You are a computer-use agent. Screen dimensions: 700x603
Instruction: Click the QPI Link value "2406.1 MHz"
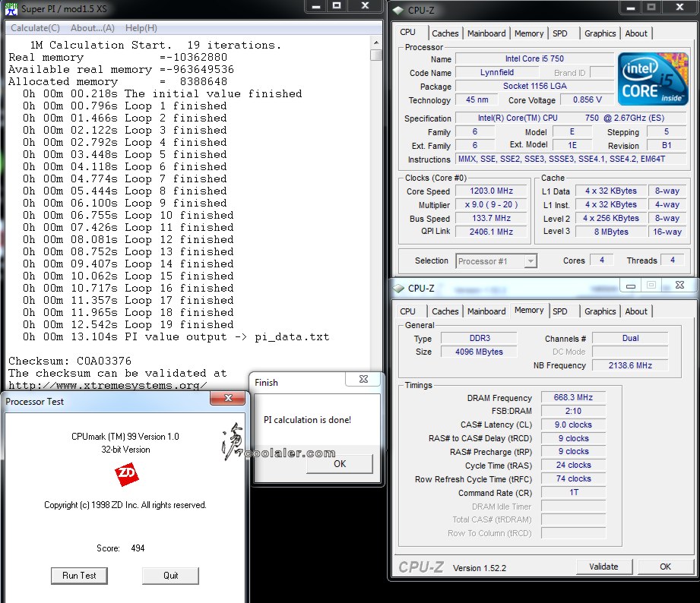[x=491, y=232]
